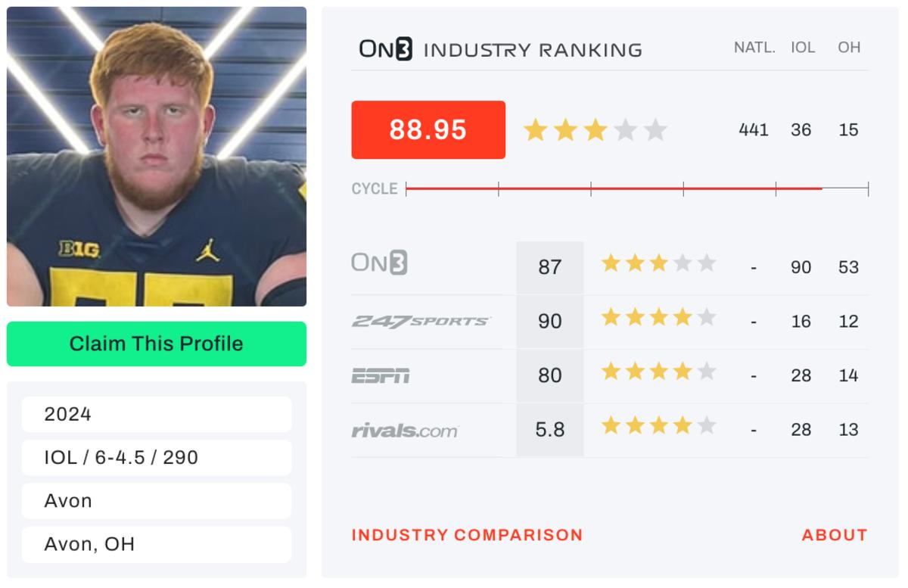Click the Avon, OH hometown field

pyautogui.click(x=157, y=544)
